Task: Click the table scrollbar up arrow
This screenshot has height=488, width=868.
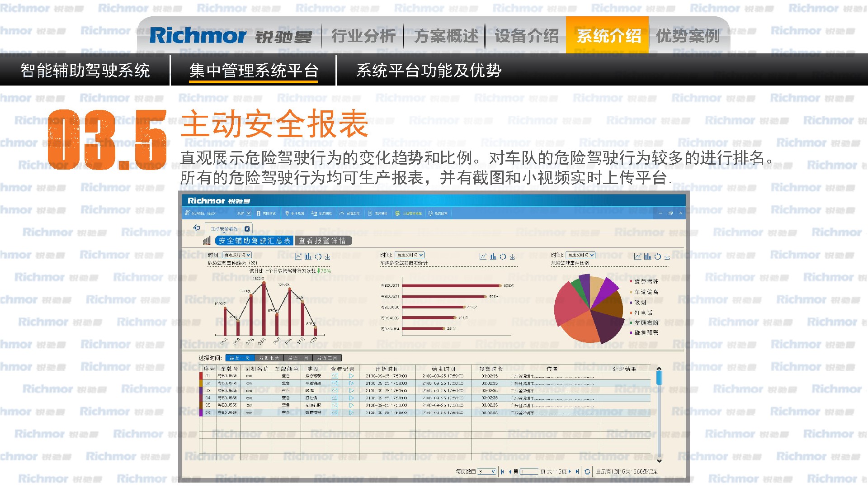Action: pos(659,369)
